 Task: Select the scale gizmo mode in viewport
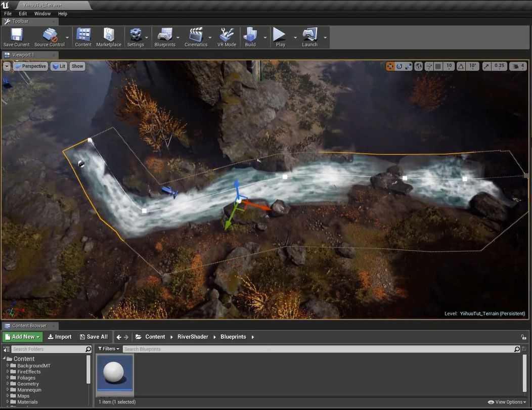click(x=408, y=66)
